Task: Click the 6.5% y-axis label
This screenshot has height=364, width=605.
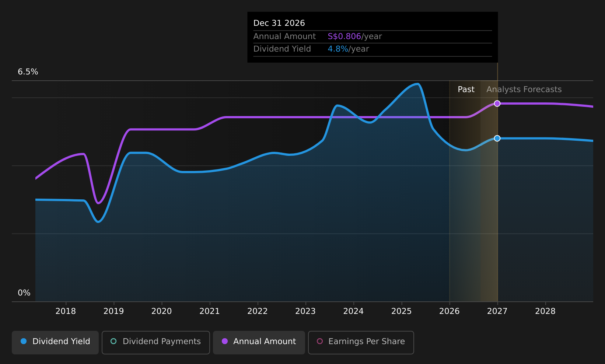Action: tap(28, 72)
